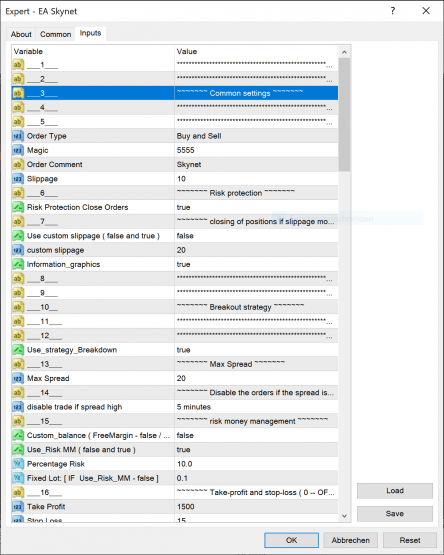Edit the Order Comment value Skynet
The width and height of the screenshot is (444, 555).
tap(256, 165)
